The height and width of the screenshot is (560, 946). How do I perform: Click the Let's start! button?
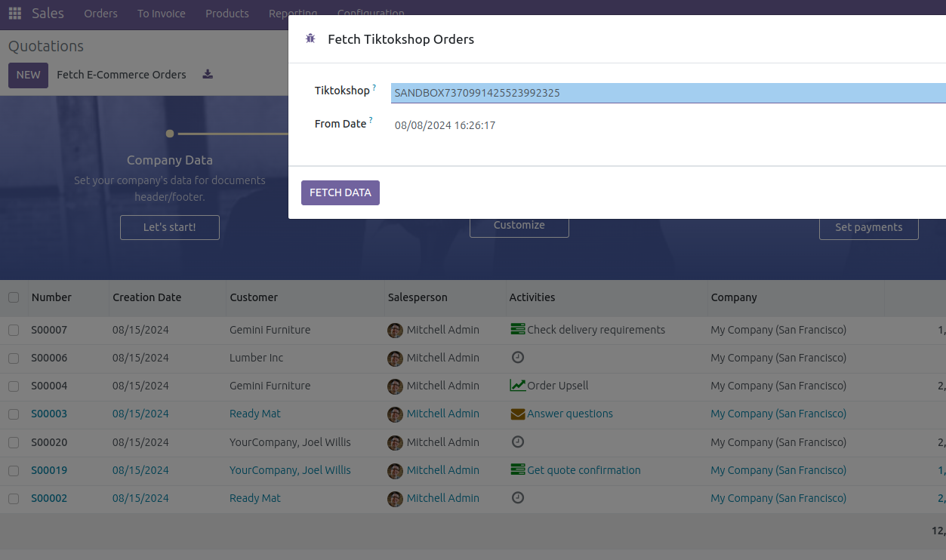tap(169, 227)
